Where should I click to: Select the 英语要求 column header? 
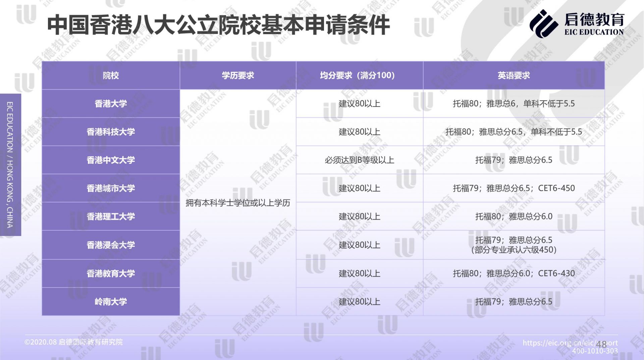(514, 75)
